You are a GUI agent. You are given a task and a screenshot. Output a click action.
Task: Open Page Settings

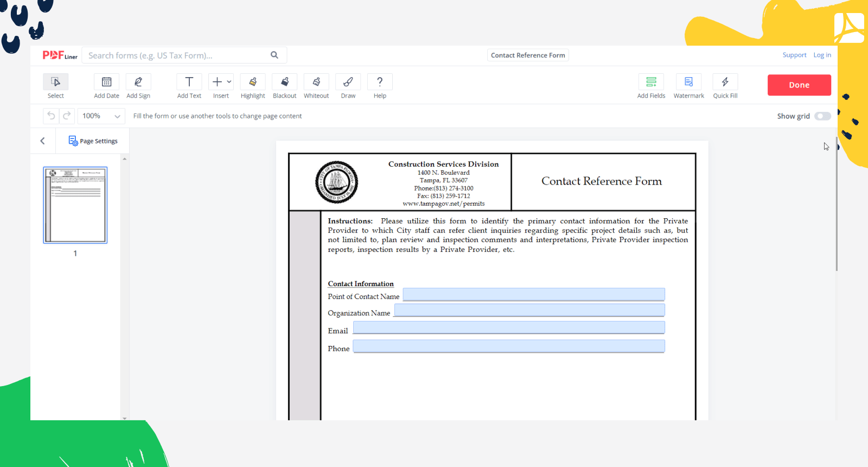pyautogui.click(x=93, y=141)
